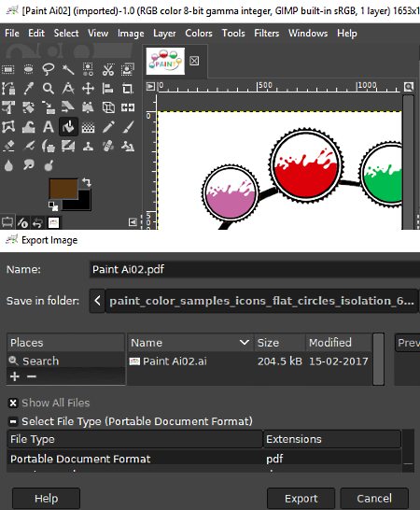
Task: Open the brown foreground color swatch
Action: [63, 189]
